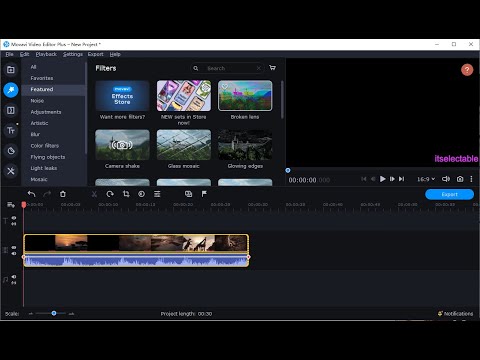Open the 16:9 aspect ratio dropdown

coord(426,179)
